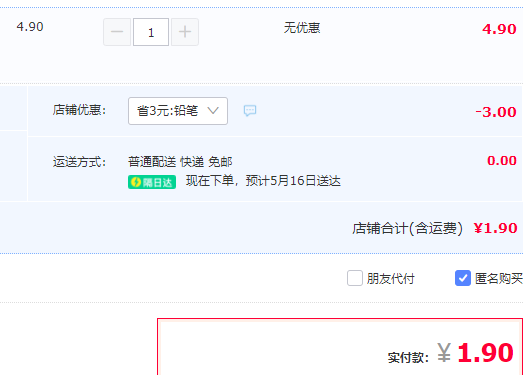Click the 无优惠 text
The height and width of the screenshot is (375, 524).
pyautogui.click(x=302, y=28)
